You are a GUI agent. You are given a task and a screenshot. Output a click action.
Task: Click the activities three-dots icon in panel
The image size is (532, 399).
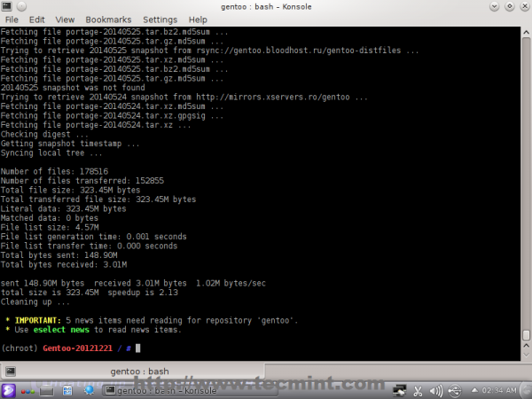[27, 392]
